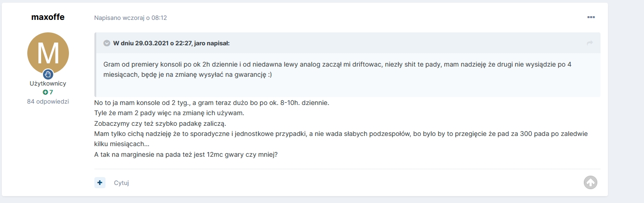This screenshot has height=203, width=644.
Task: Click green plus reputation icon
Action: [x=45, y=92]
